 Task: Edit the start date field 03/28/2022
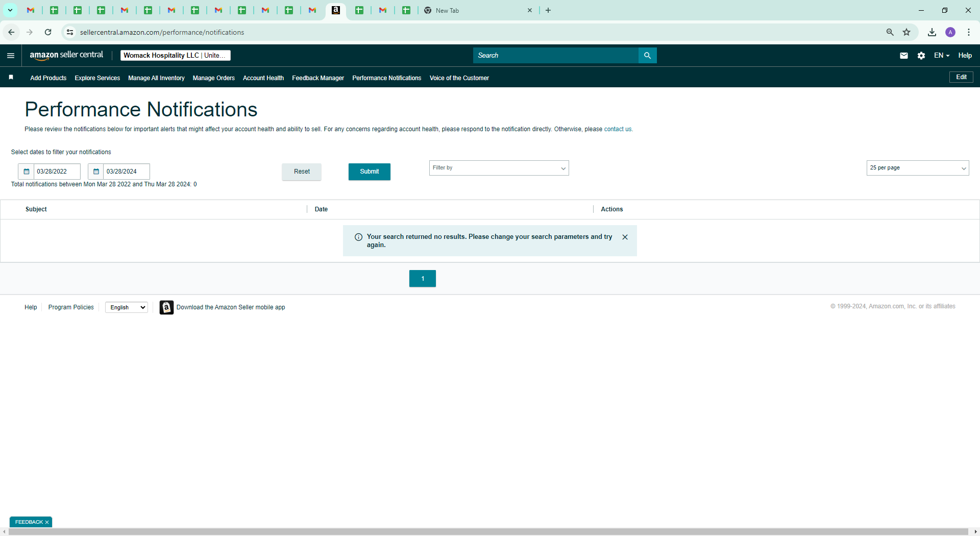[57, 172]
